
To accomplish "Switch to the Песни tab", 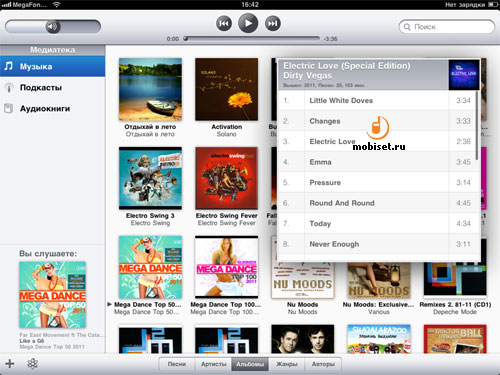I will pos(177,364).
